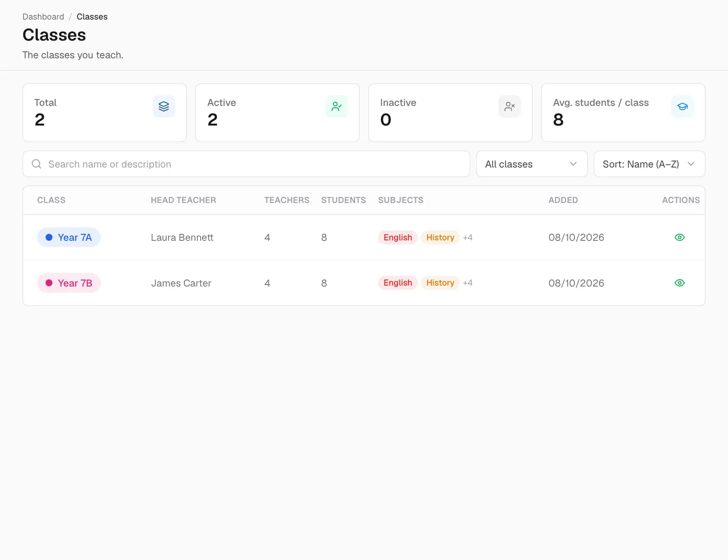
Task: Open the All classes filter dropdown
Action: click(532, 164)
